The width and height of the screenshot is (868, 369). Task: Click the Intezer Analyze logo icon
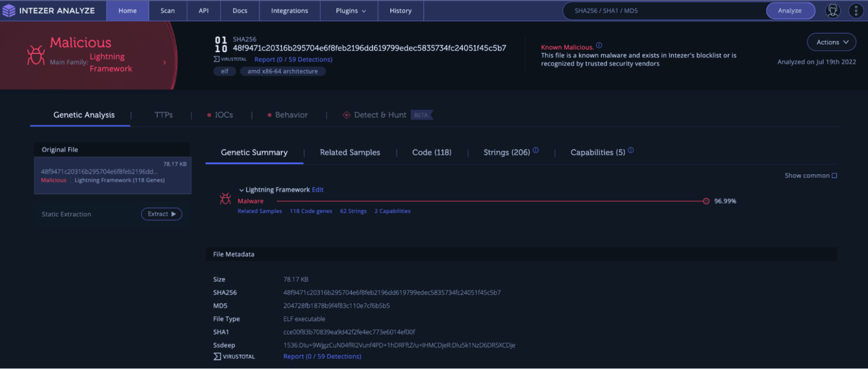coord(10,11)
